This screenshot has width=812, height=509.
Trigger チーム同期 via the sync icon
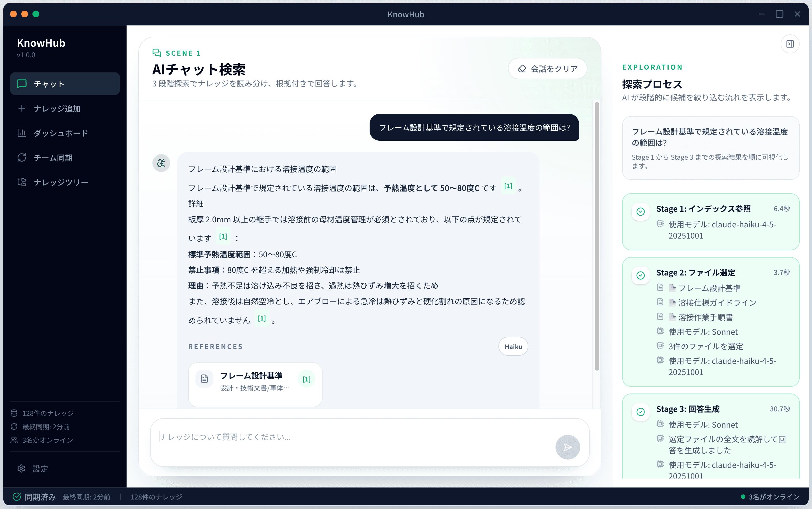point(22,157)
